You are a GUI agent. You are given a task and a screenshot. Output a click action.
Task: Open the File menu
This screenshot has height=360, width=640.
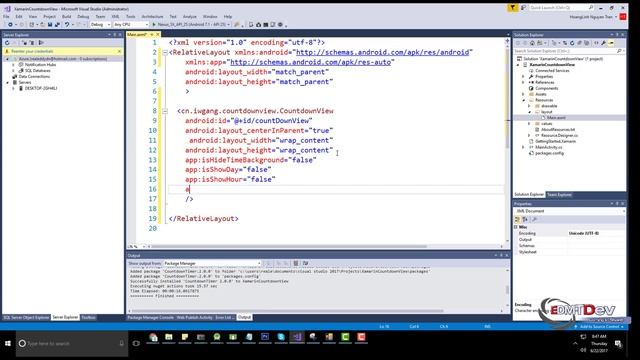(x=6, y=17)
